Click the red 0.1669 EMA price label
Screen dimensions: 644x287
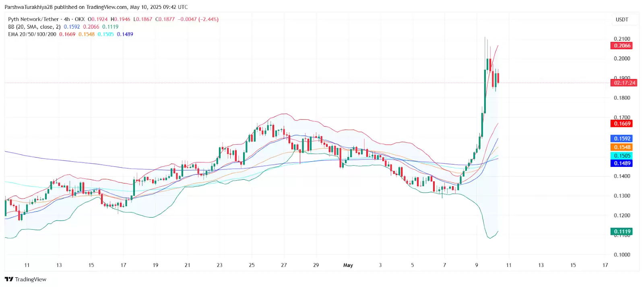[x=622, y=124]
